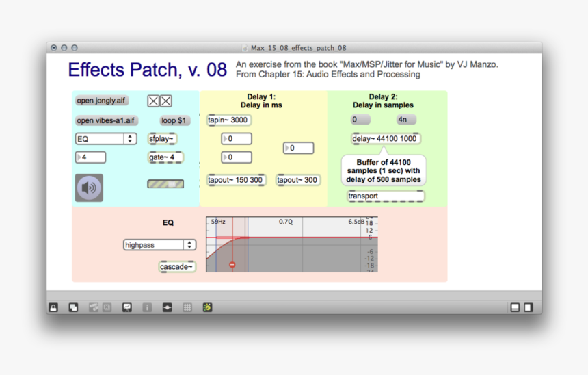Click the window title Max_15_08_effects_patch_08
Viewport: 588px width, 375px height.
click(x=299, y=48)
